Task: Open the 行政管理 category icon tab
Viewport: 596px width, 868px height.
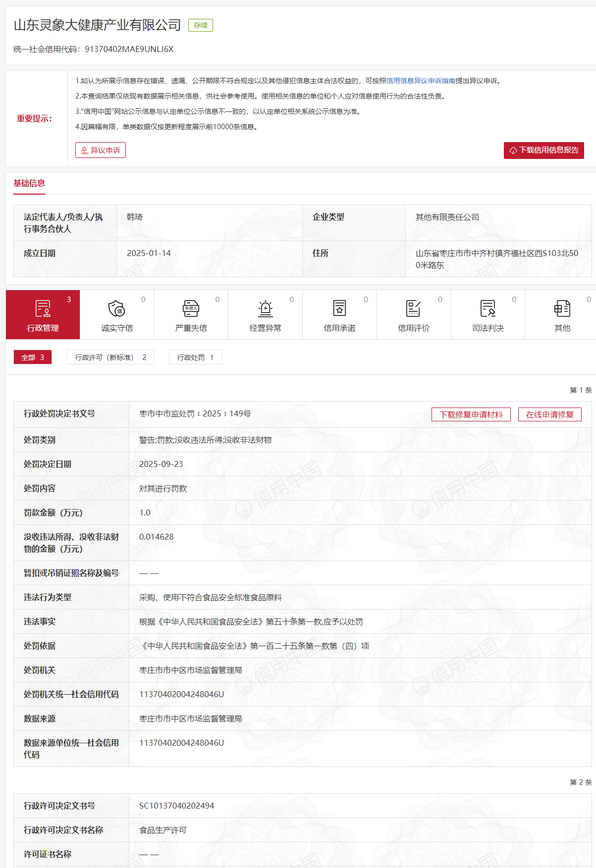Action: tap(43, 314)
